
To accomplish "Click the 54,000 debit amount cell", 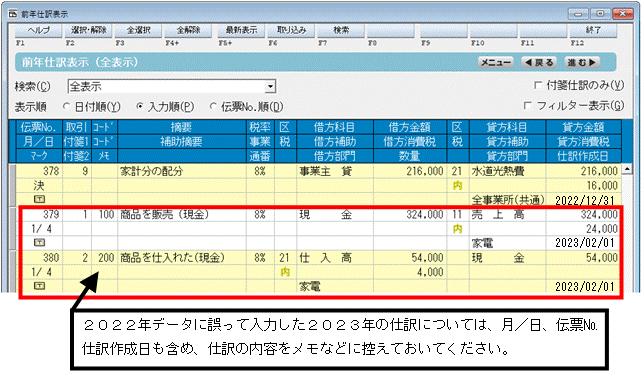I will [410, 258].
